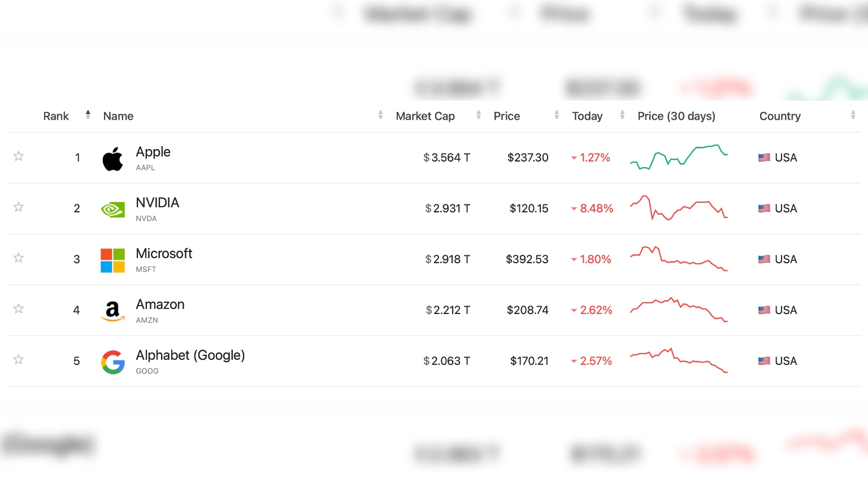Add Microsoft to favorites with star

pyautogui.click(x=19, y=258)
